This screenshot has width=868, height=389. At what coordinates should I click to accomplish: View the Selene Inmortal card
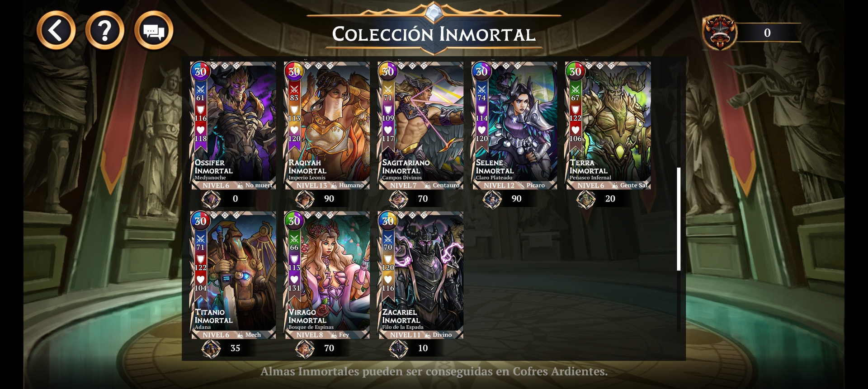click(x=514, y=125)
